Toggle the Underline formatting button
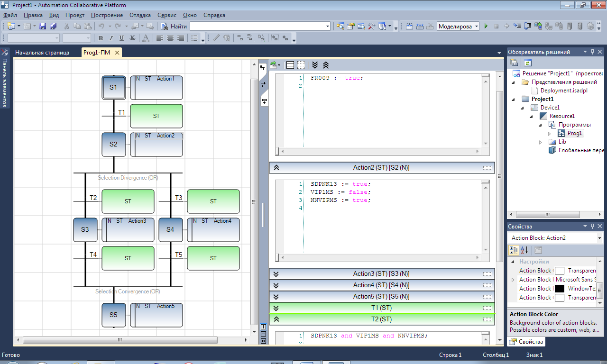The image size is (607, 364). pos(121,38)
